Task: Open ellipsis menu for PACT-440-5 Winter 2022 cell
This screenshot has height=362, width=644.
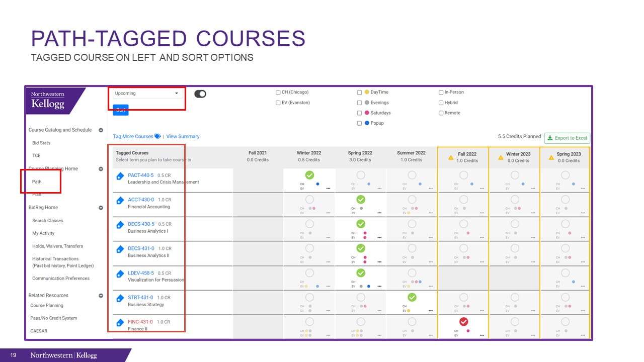Action: coord(328,189)
